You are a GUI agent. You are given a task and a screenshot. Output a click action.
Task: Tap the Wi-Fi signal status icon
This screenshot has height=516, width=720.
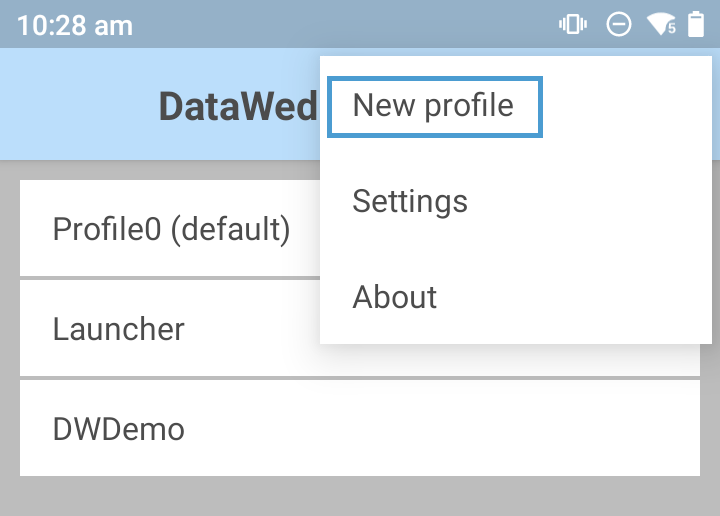(661, 24)
